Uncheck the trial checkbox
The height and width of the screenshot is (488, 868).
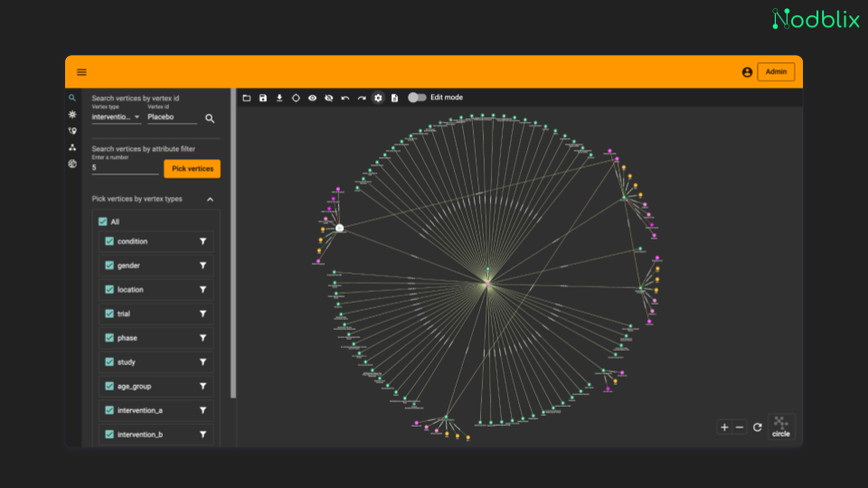(109, 314)
